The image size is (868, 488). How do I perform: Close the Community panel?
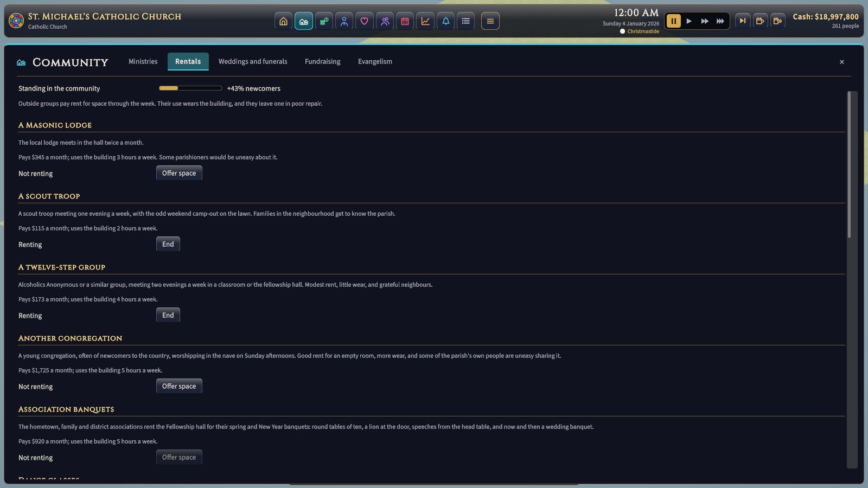[842, 62]
